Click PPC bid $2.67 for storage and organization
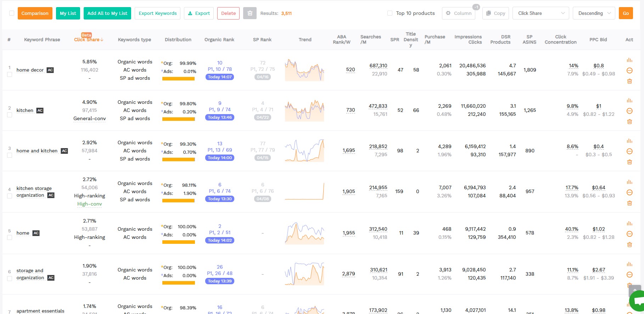 [599, 270]
